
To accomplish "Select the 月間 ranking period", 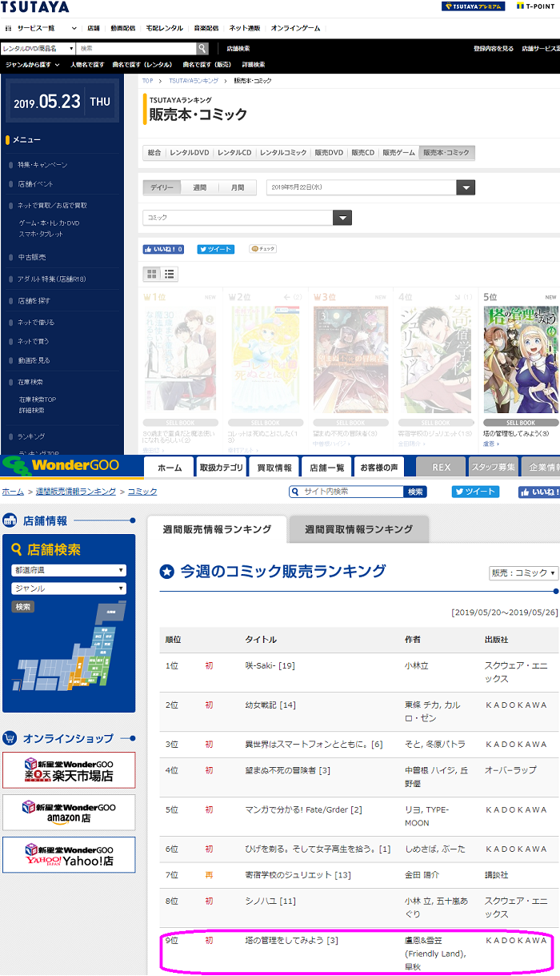I will pos(238,187).
